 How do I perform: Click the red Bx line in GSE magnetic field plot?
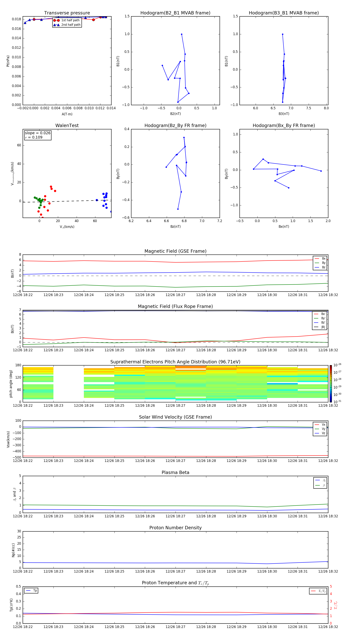(x=175, y=262)
